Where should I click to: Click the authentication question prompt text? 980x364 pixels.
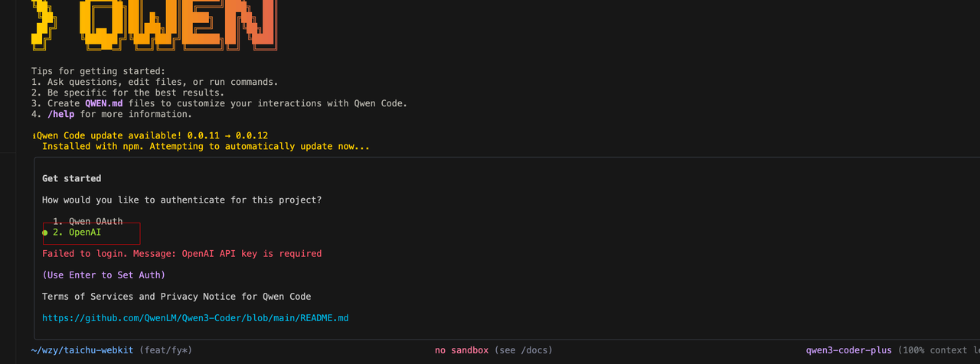coord(181,200)
